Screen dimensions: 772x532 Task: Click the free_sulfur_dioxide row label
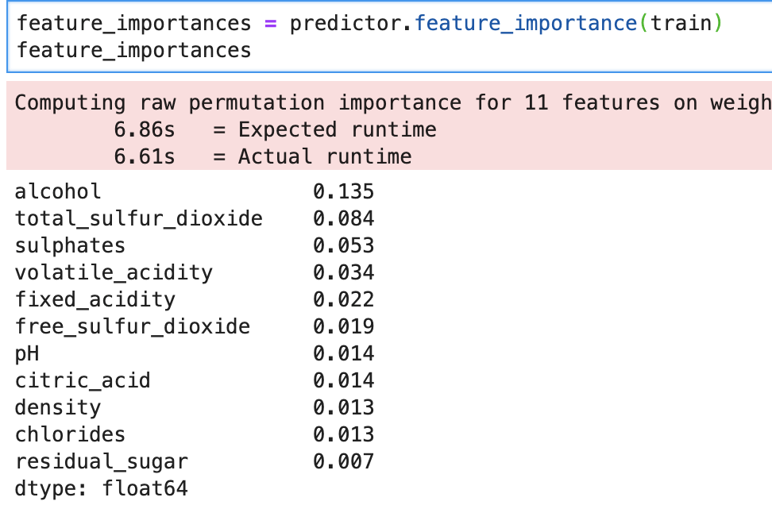coord(132,326)
